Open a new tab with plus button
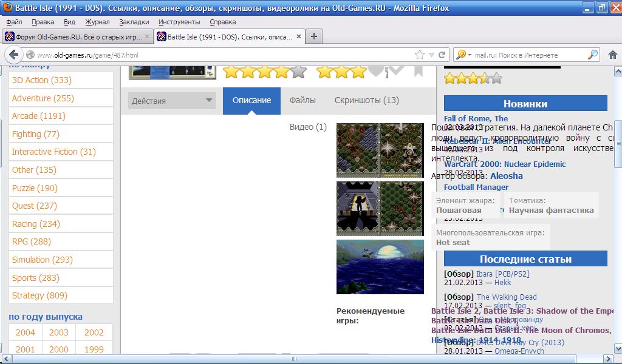The image size is (622, 364). click(x=314, y=36)
